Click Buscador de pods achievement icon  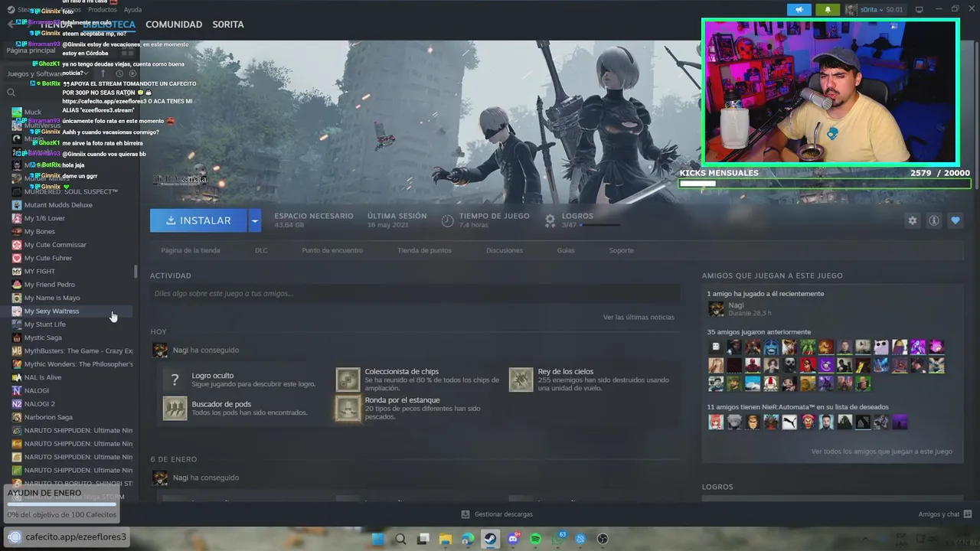[175, 408]
